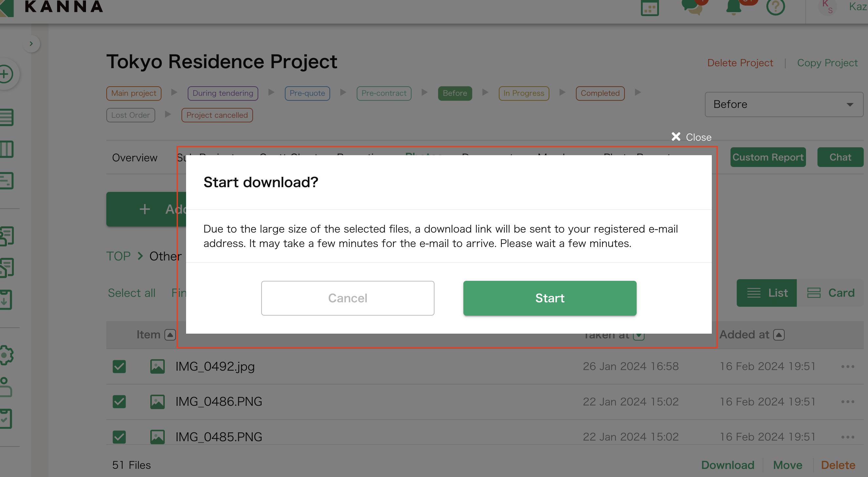This screenshot has height=477, width=868.
Task: Cancel the download dialog
Action: [x=348, y=298]
